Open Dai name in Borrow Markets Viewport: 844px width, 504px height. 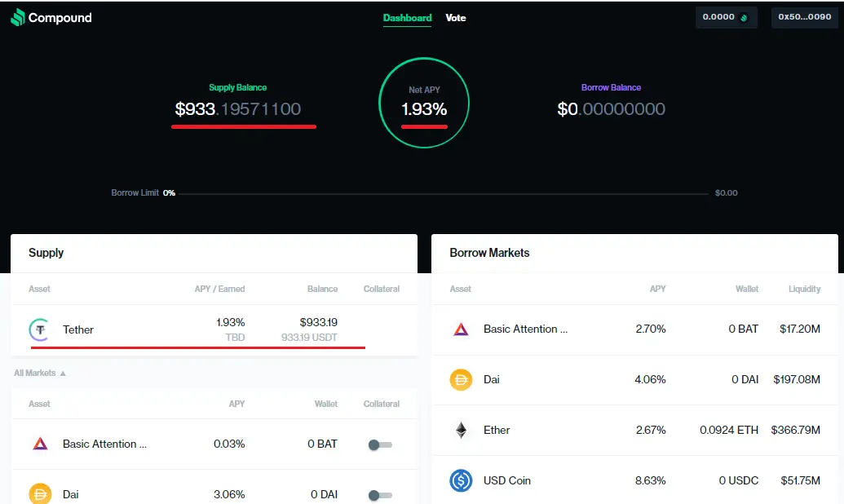pyautogui.click(x=492, y=379)
